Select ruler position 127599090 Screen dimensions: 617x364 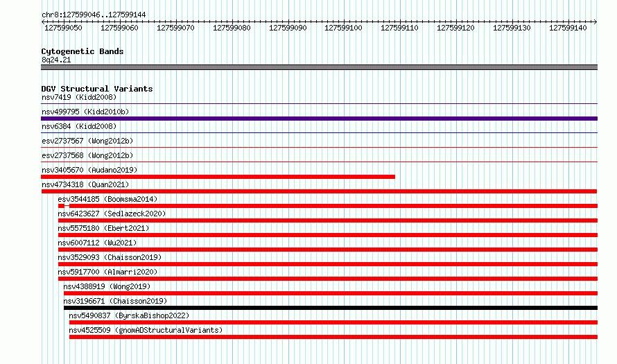click(288, 28)
